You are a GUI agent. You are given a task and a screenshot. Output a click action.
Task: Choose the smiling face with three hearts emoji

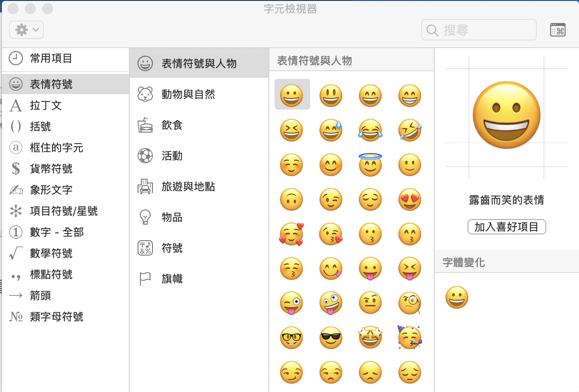pos(292,234)
